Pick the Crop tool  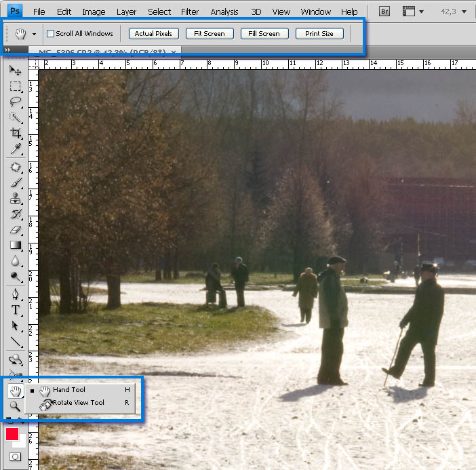pyautogui.click(x=15, y=133)
